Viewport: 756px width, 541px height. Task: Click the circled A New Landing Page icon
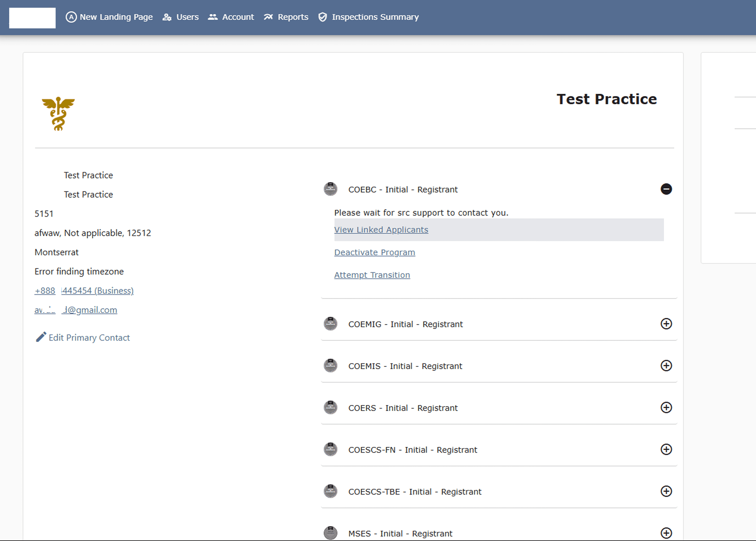click(x=71, y=17)
